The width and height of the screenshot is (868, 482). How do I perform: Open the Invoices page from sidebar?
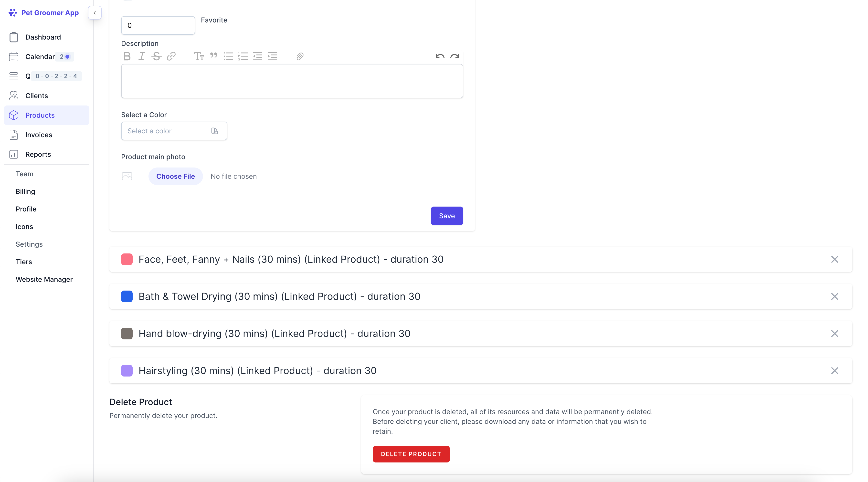pyautogui.click(x=38, y=135)
